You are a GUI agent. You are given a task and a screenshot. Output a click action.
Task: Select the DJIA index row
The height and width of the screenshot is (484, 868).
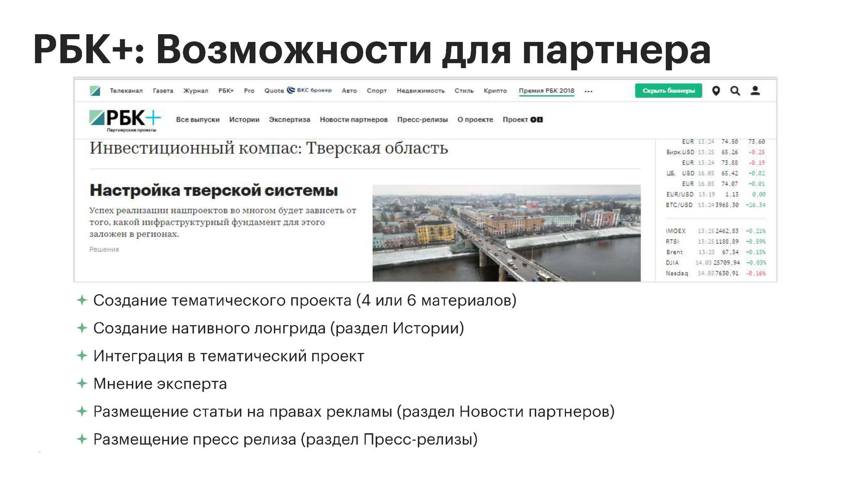[x=716, y=263]
